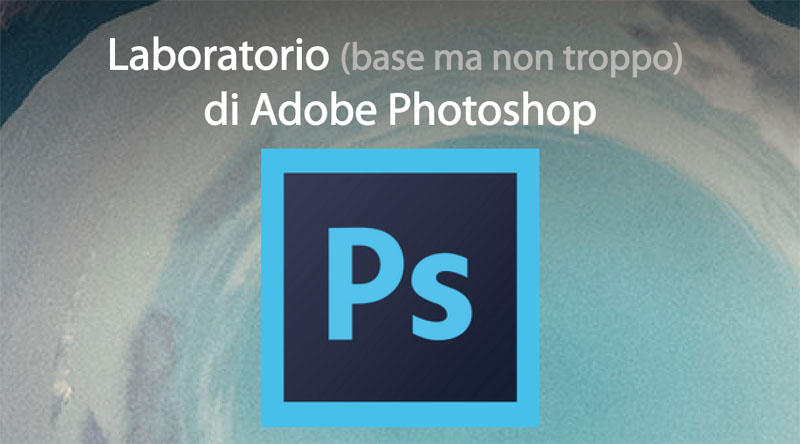
Task: Click the letter P in the logo
Action: click(365, 284)
